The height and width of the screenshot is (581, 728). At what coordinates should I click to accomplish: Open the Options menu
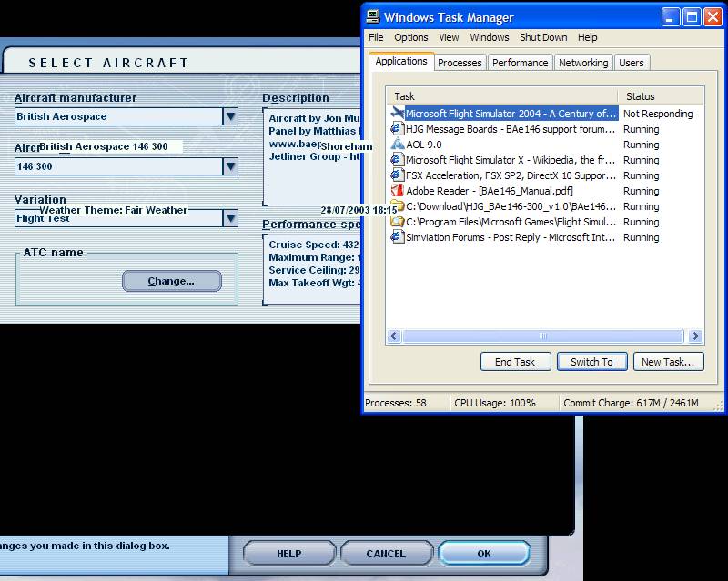click(x=410, y=37)
